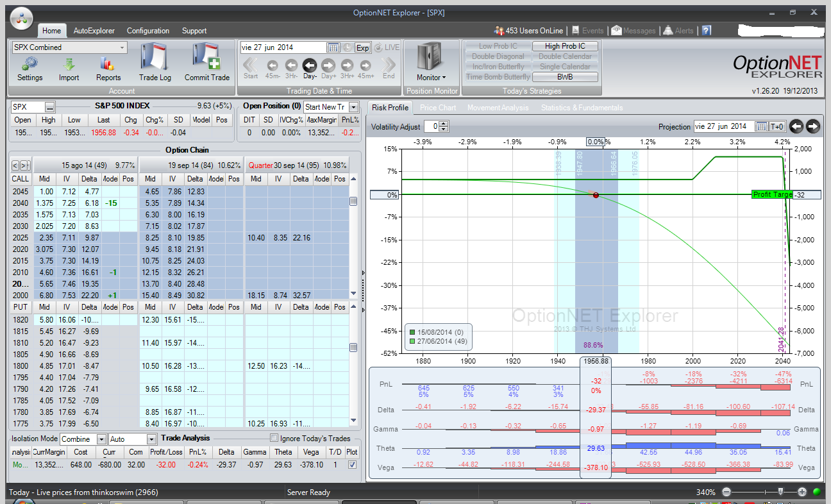Screen dimensions: 831x504
Task: Open the Trade Log
Action: coord(155,60)
